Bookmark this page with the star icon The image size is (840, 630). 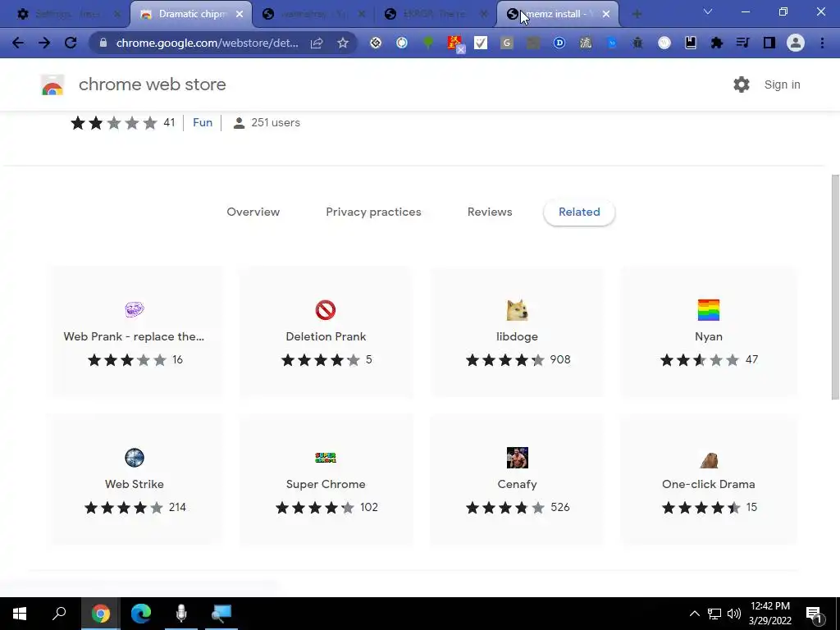click(343, 43)
